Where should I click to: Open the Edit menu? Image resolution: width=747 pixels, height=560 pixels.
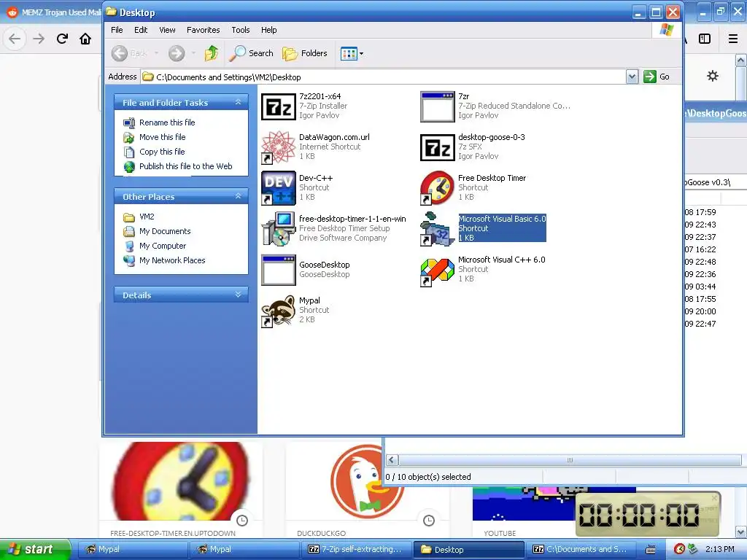tap(141, 30)
